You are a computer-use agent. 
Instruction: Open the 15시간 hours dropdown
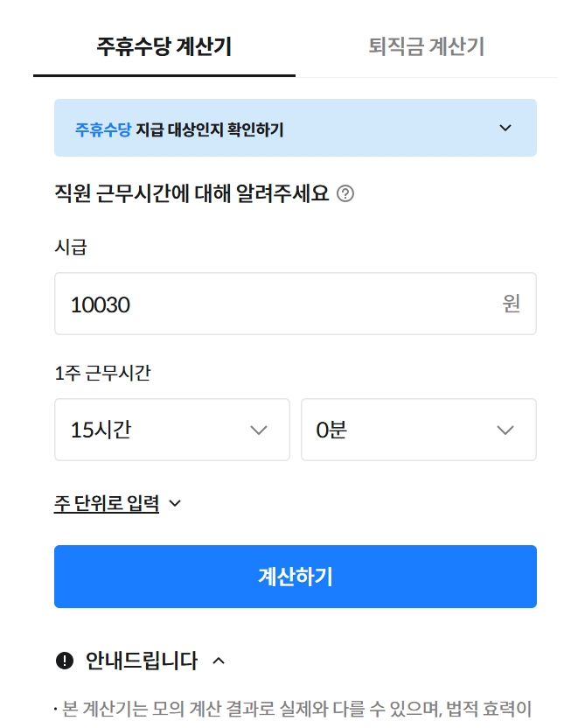coord(171,430)
